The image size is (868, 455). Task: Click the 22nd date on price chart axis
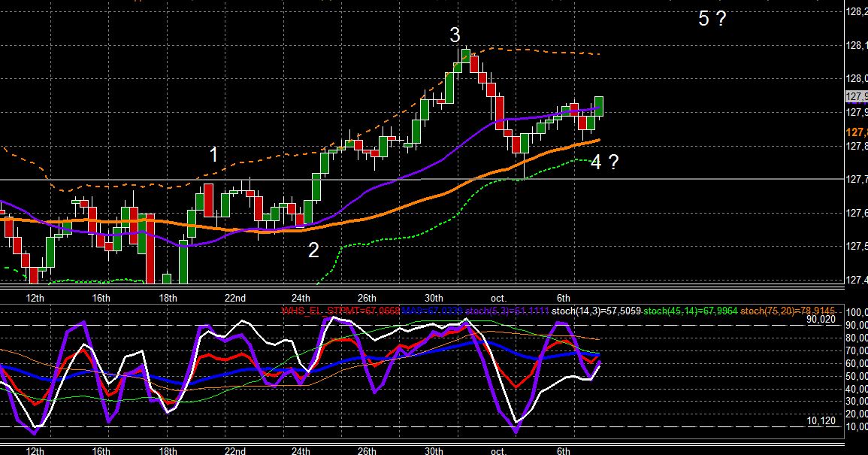(234, 298)
